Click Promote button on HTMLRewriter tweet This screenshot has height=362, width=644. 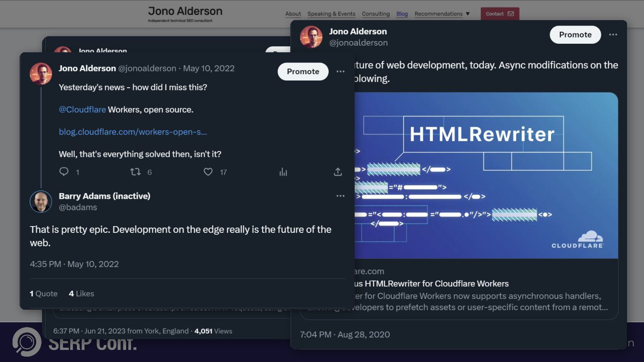[x=575, y=34]
